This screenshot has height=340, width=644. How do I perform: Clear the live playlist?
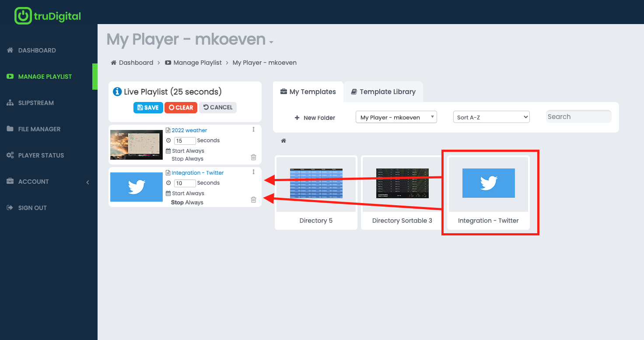point(181,108)
